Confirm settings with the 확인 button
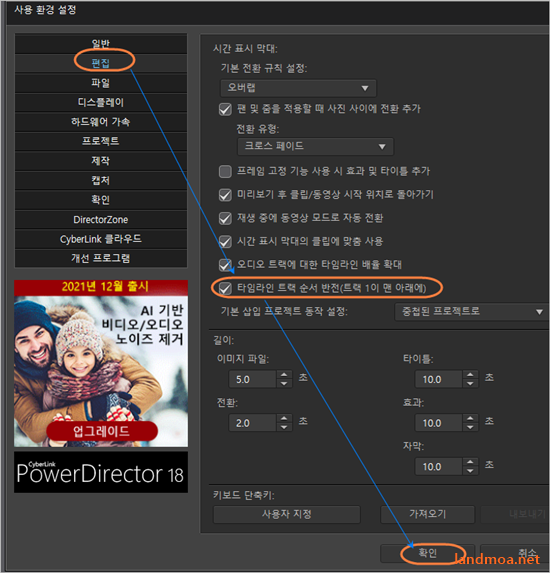This screenshot has height=573, width=550. click(427, 553)
